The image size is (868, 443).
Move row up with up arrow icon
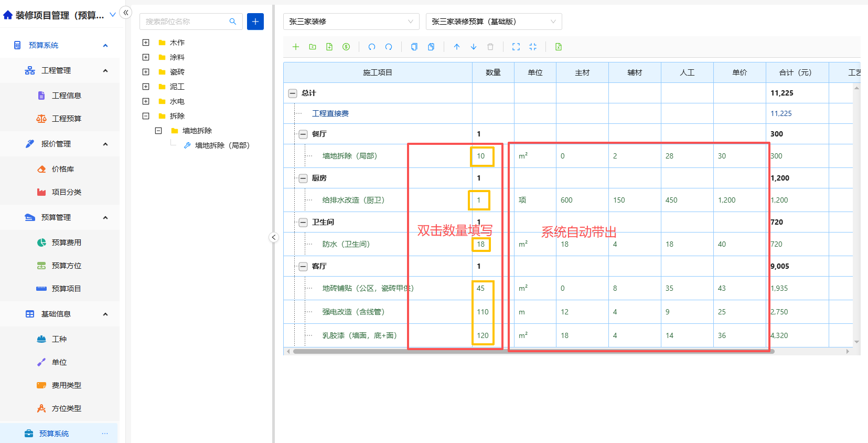pyautogui.click(x=457, y=47)
